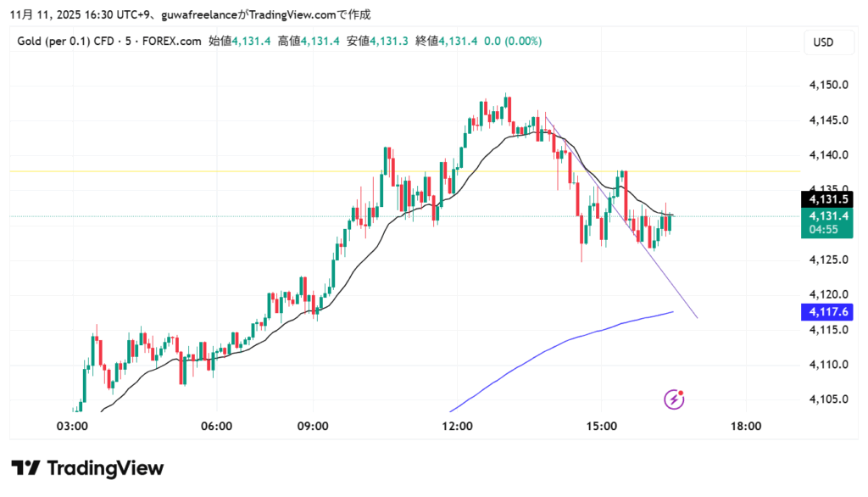868x497 pixels.
Task: Select the FOREX.com source label
Action: pyautogui.click(x=172, y=41)
